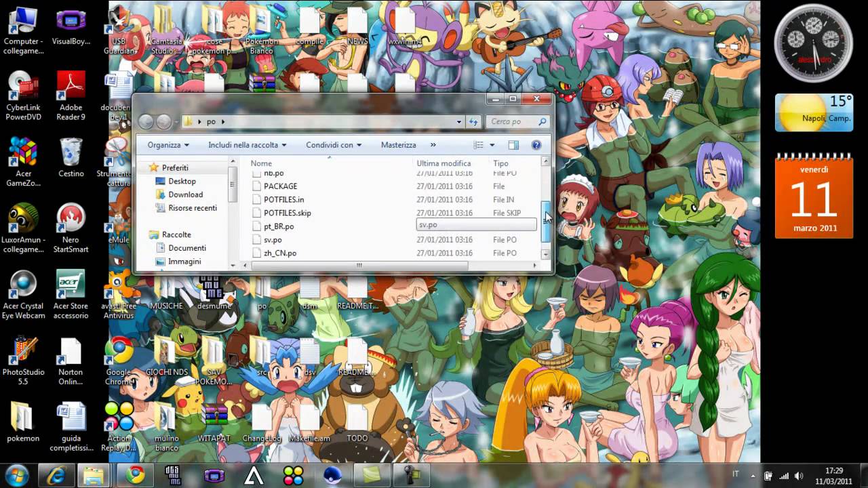
Task: Open the address bar history dropdown
Action: point(460,122)
